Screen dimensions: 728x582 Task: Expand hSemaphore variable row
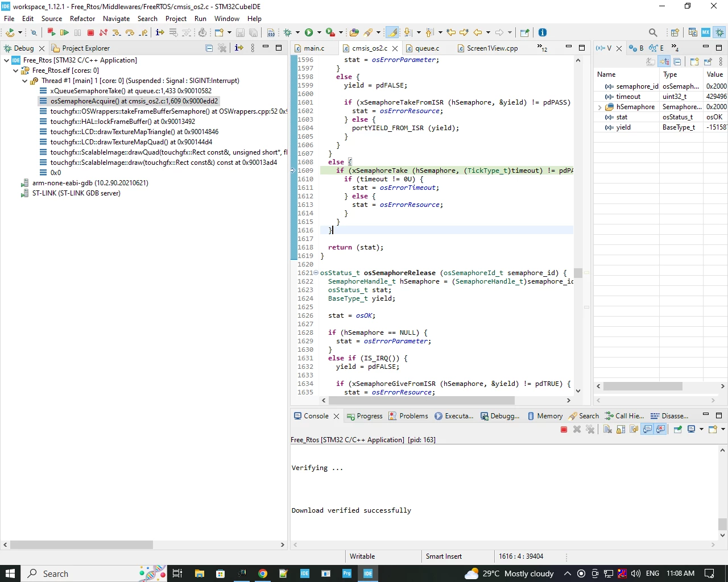[x=599, y=107]
